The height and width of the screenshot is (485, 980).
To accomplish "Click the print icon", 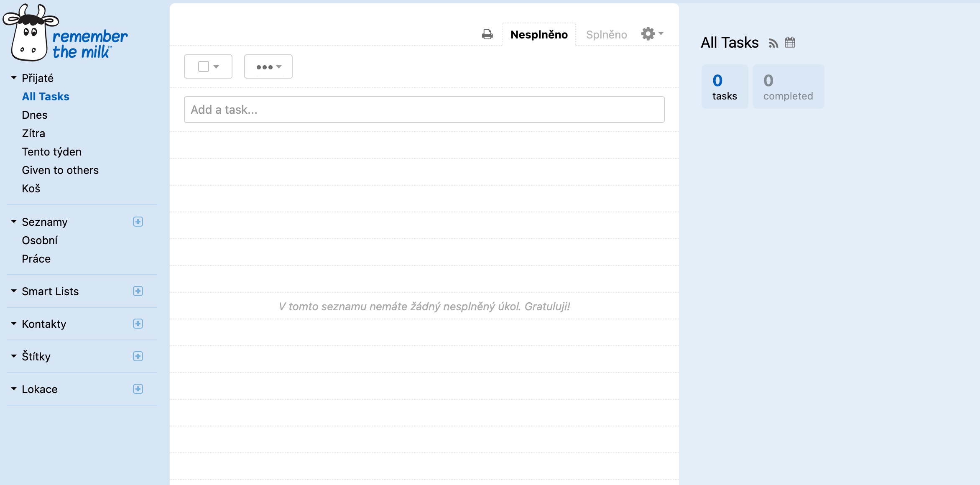I will 487,34.
